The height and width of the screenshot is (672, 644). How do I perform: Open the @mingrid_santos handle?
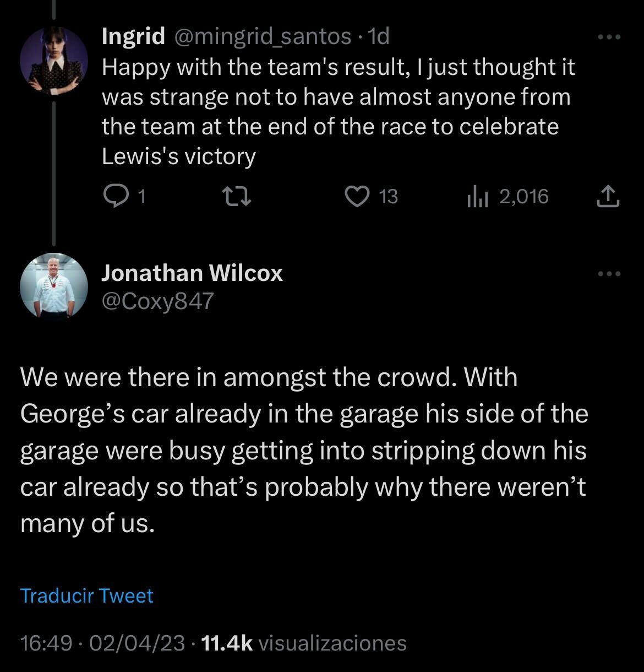coord(263,37)
